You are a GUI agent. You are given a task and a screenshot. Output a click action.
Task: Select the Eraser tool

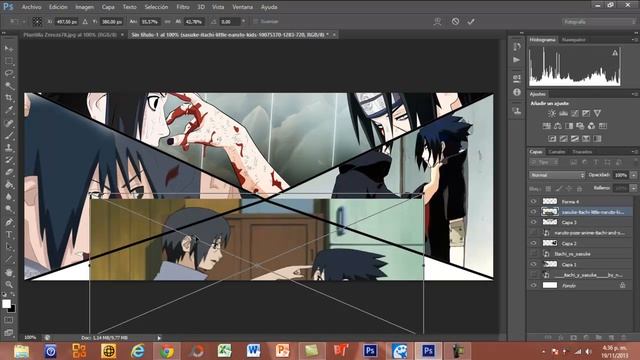(x=9, y=172)
